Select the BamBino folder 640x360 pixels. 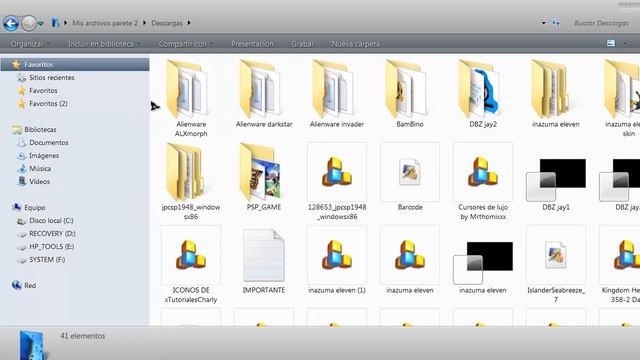(409, 93)
